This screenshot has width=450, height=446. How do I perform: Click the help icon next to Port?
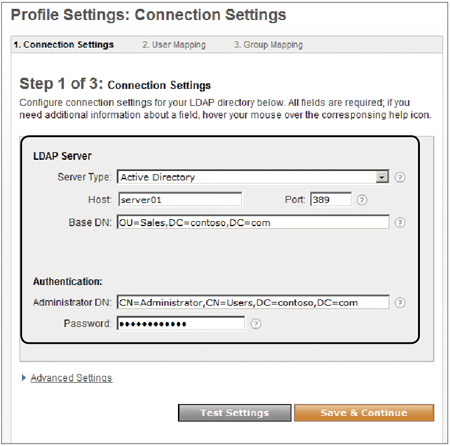(362, 200)
